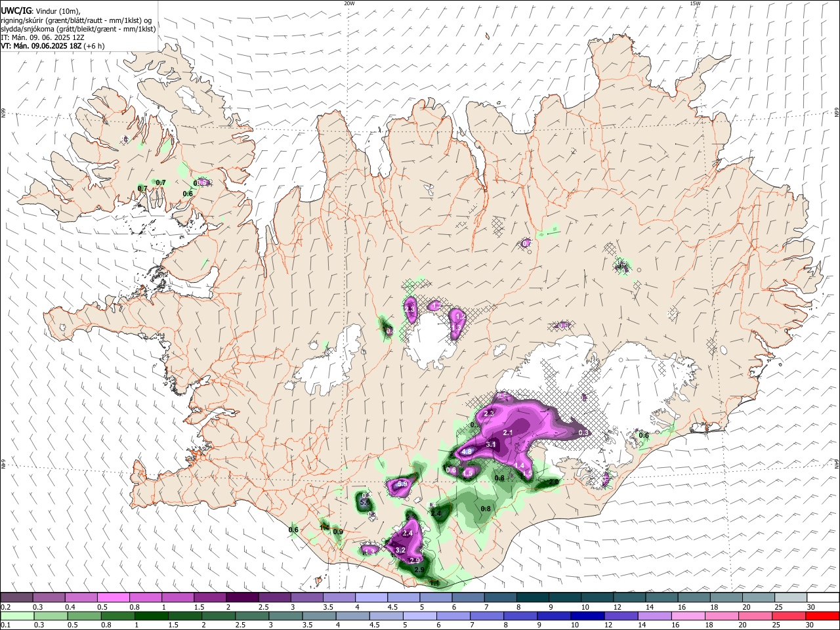This screenshot has height=630, width=840.
Task: Select the '2.0' value on dark green strip
Action: click(x=553, y=482)
